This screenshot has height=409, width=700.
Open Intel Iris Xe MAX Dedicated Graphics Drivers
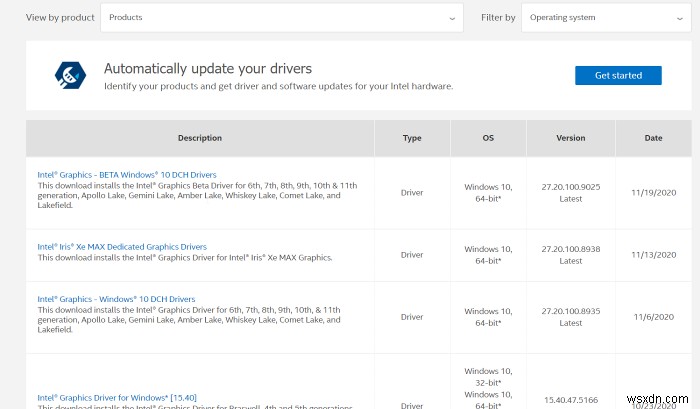122,246
